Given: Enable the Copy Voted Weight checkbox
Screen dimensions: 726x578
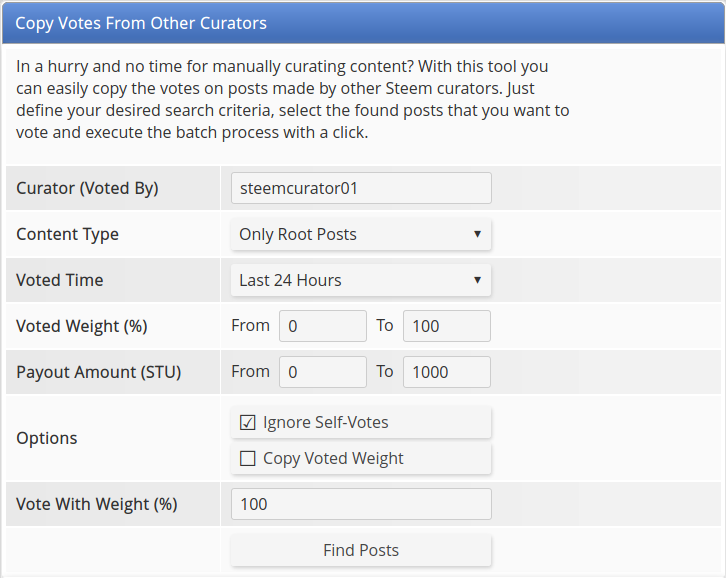Looking at the screenshot, I should [248, 459].
